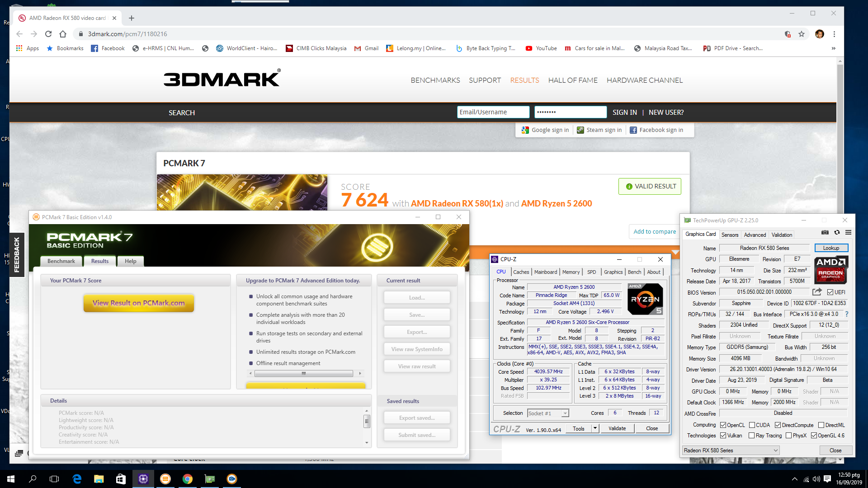Click the Chrome extension icon beside star

[788, 34]
